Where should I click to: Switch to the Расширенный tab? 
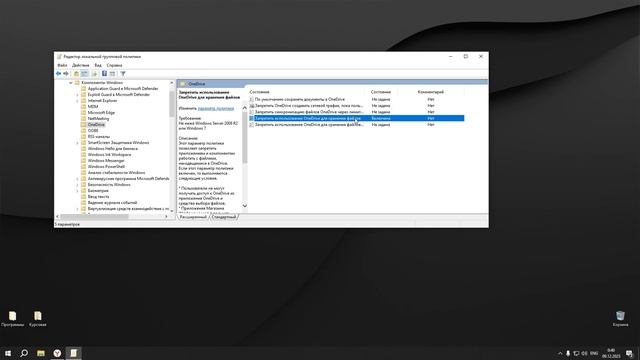[193, 217]
